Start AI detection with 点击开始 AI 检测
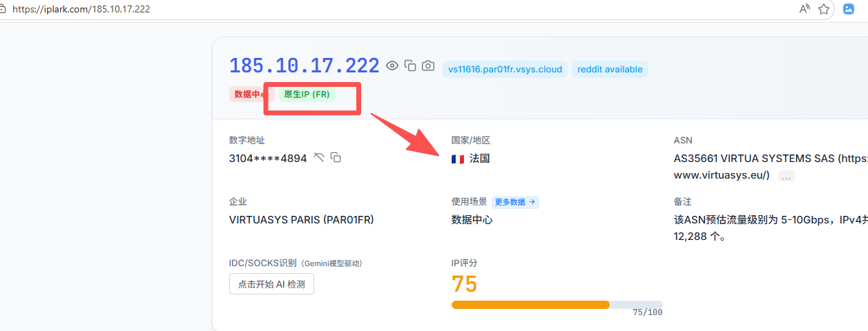This screenshot has width=868, height=331. (271, 284)
